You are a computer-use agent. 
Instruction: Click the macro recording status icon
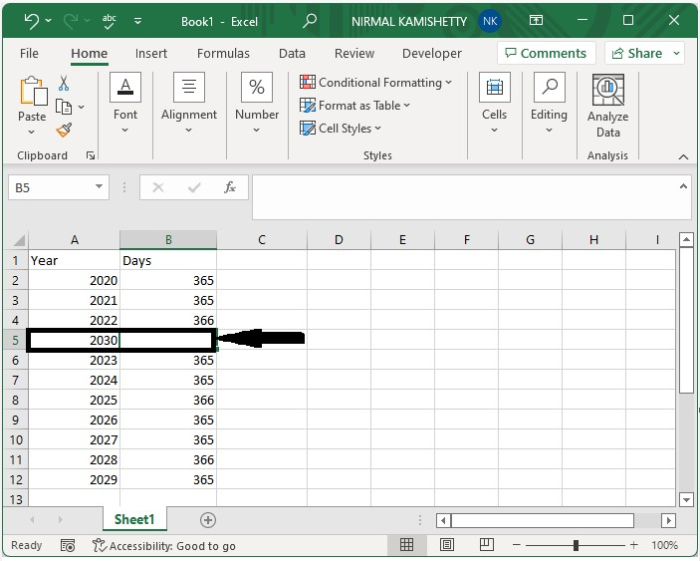click(x=67, y=545)
